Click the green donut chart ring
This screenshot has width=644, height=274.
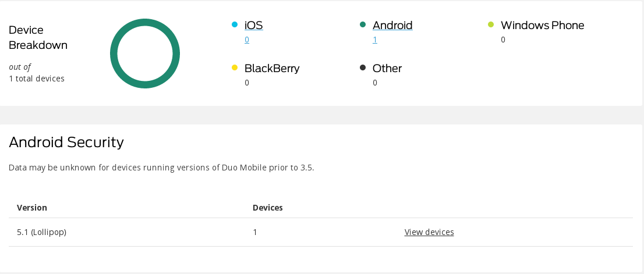coord(114,54)
